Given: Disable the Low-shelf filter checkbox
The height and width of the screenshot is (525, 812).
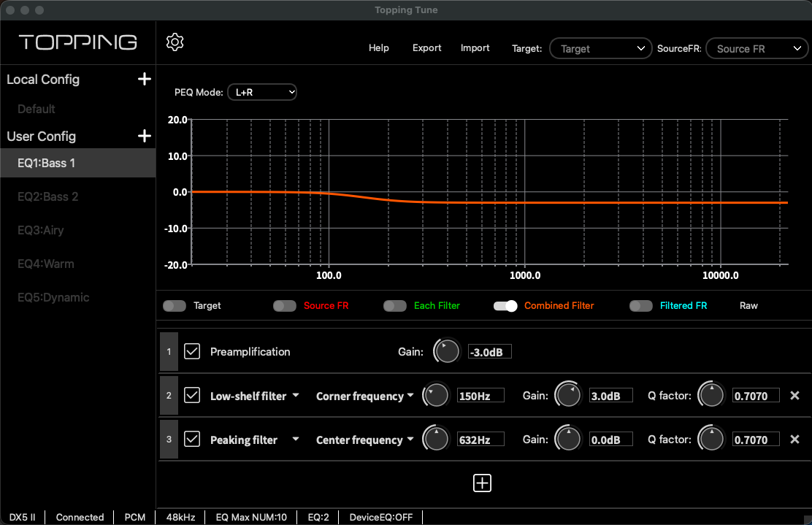Looking at the screenshot, I should pyautogui.click(x=192, y=395).
